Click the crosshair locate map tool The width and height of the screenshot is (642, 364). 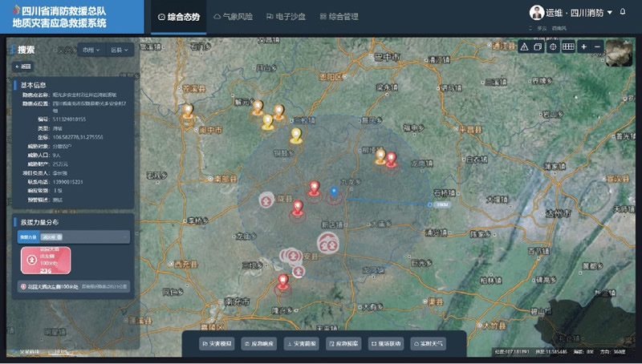click(x=553, y=47)
